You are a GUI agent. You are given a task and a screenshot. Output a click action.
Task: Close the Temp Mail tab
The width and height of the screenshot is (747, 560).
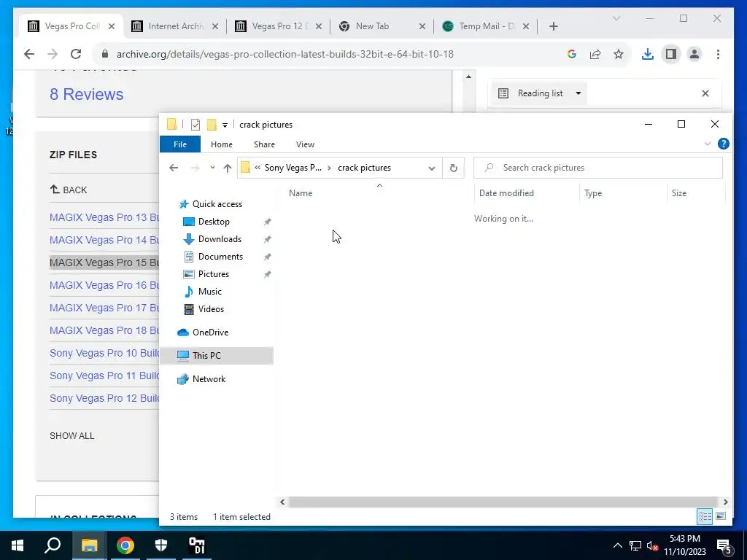pos(526,26)
